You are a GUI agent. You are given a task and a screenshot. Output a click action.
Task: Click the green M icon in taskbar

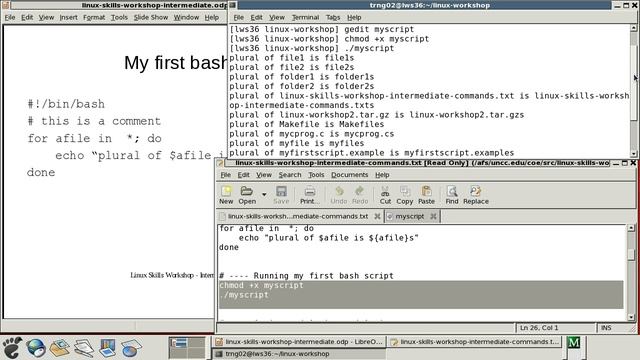[x=573, y=342]
